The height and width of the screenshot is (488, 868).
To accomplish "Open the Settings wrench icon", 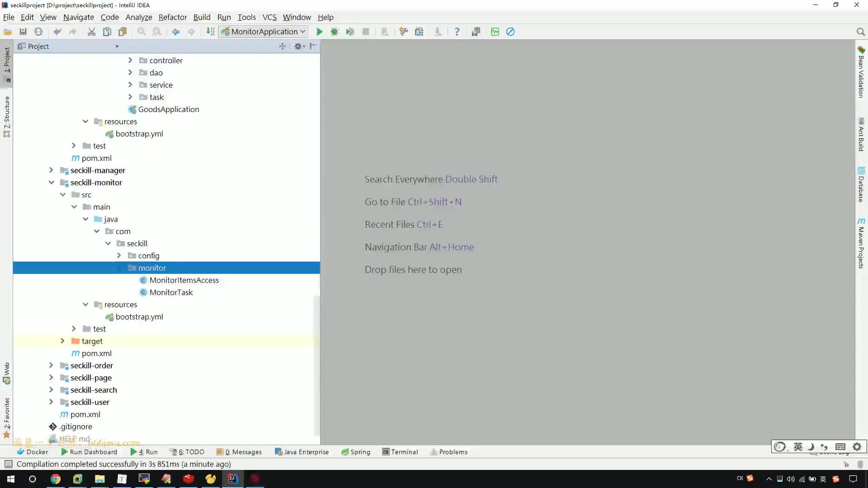I will click(404, 32).
